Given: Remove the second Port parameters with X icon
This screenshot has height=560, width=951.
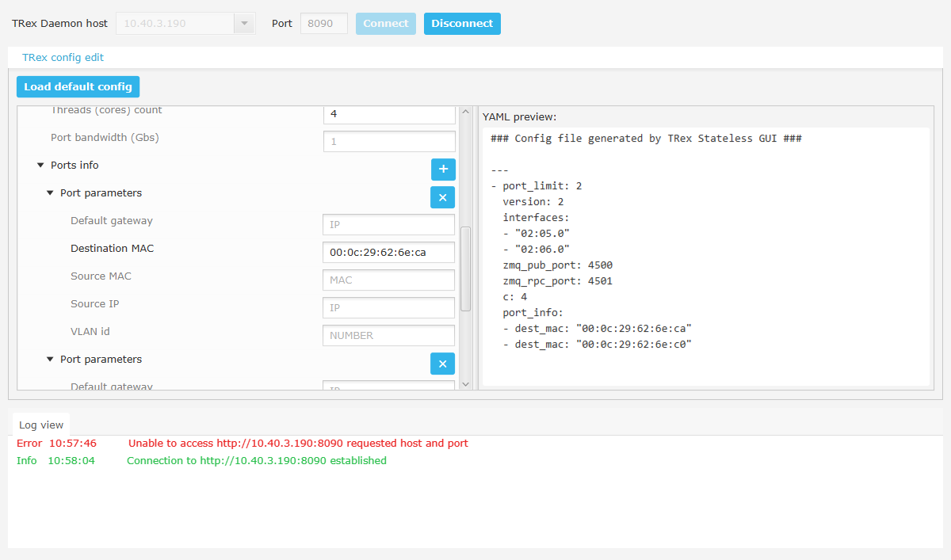Looking at the screenshot, I should click(x=442, y=363).
